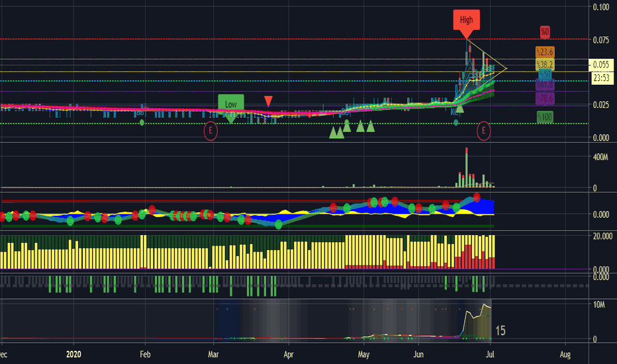Click the Apr label on the time axis
The width and height of the screenshot is (617, 364).
click(289, 354)
